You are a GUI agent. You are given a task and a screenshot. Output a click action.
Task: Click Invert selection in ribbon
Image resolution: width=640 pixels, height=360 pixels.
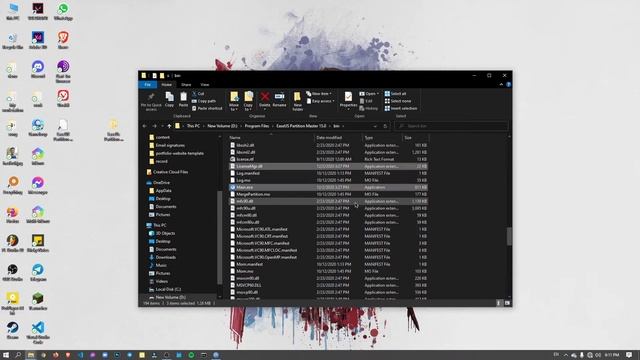click(x=401, y=109)
